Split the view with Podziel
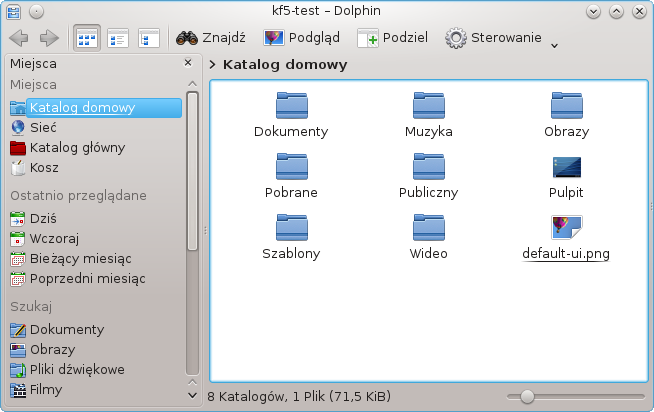The width and height of the screenshot is (654, 412). [392, 38]
